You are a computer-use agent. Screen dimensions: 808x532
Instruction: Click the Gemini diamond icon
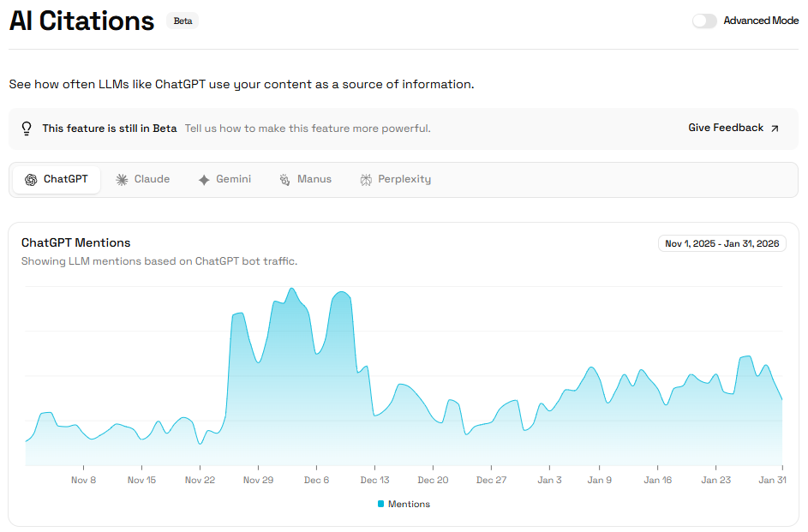(203, 179)
